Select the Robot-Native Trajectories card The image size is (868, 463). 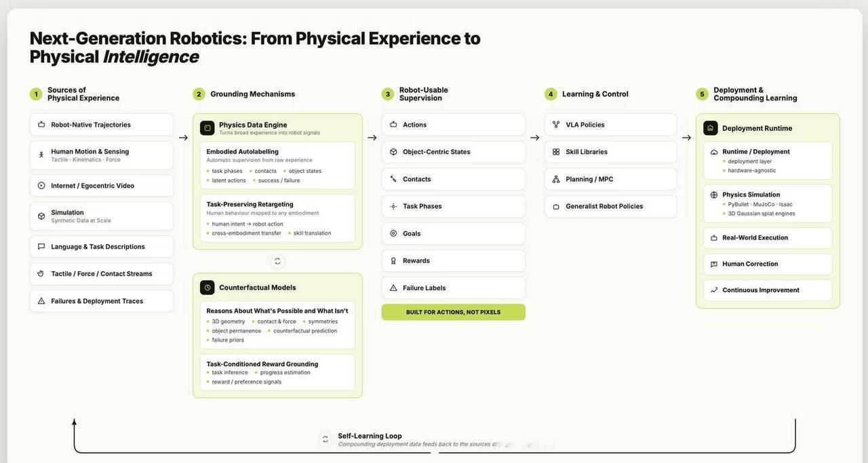click(x=102, y=125)
